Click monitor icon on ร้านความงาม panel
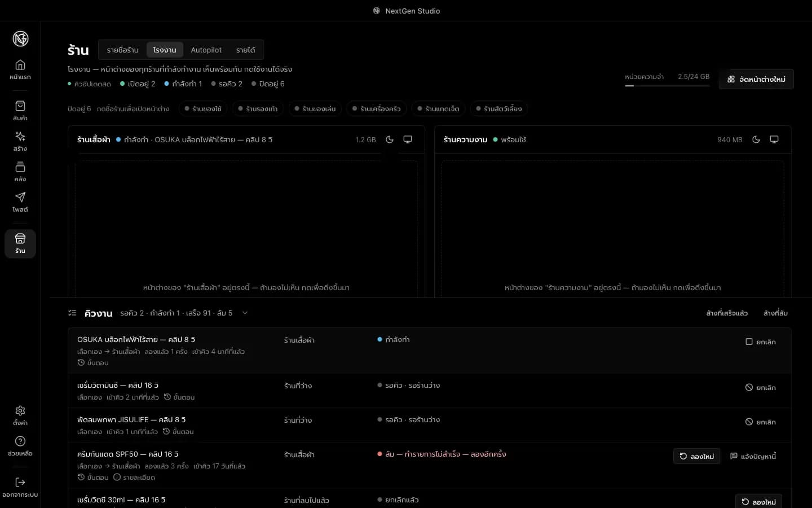812x508 pixels. point(774,139)
